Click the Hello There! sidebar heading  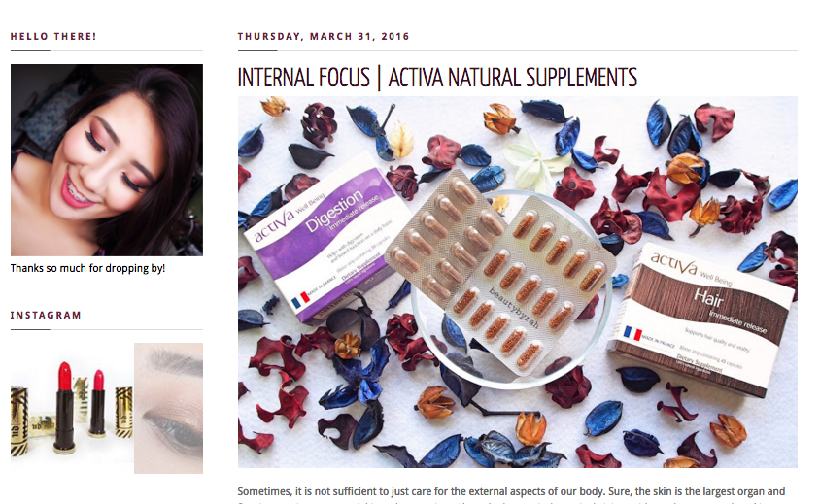coord(53,37)
